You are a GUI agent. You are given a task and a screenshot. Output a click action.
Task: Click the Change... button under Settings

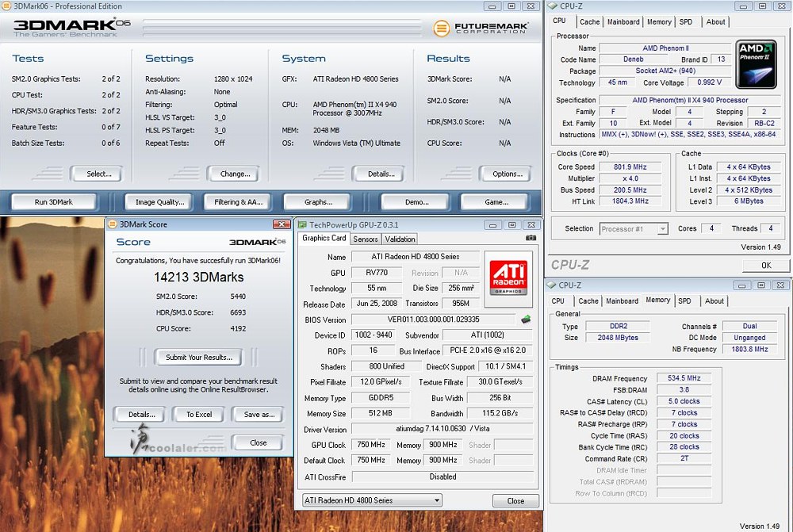tap(235, 174)
